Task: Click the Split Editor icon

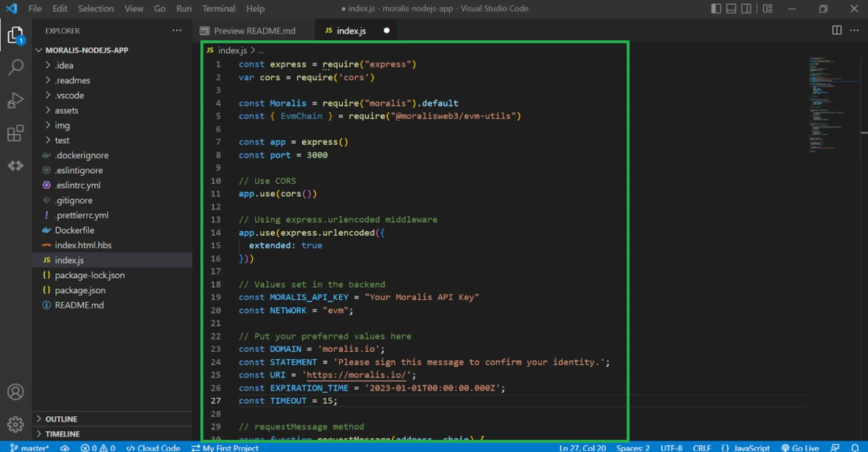Action: (837, 31)
